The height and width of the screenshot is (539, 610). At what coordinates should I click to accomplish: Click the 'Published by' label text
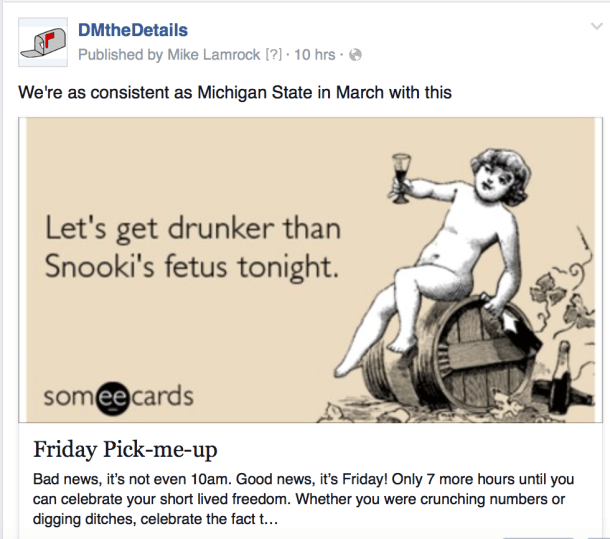coord(116,54)
